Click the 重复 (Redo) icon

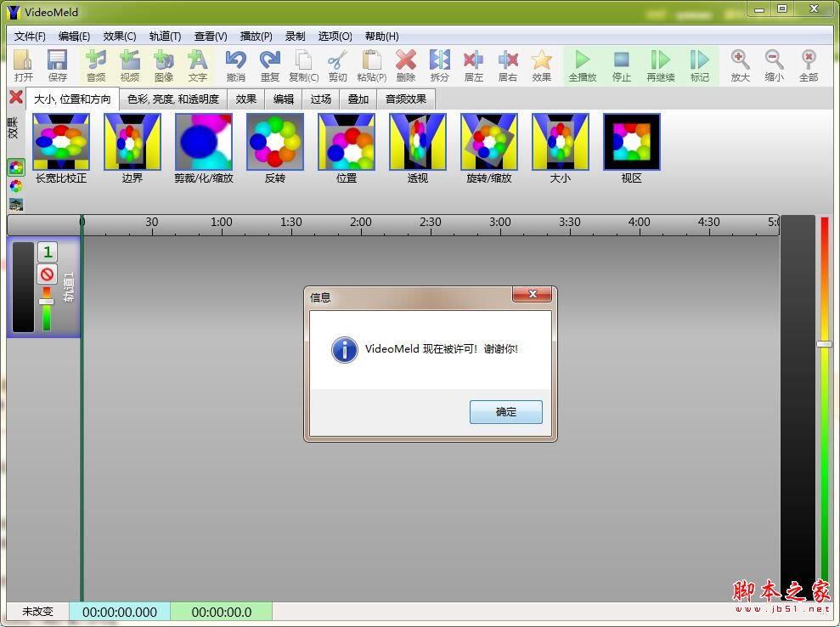270,65
